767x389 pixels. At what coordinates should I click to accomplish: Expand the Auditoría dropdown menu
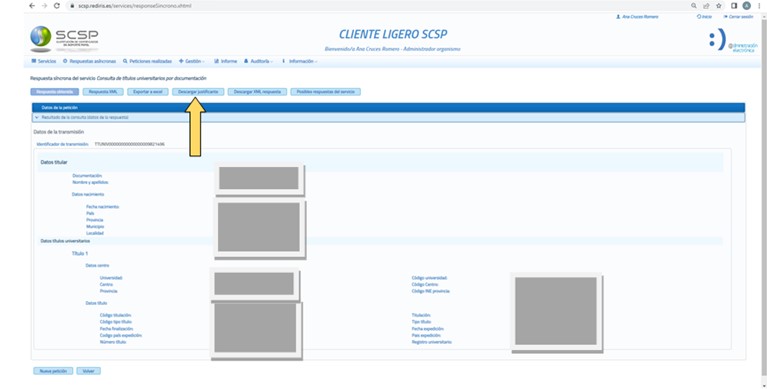pos(258,61)
